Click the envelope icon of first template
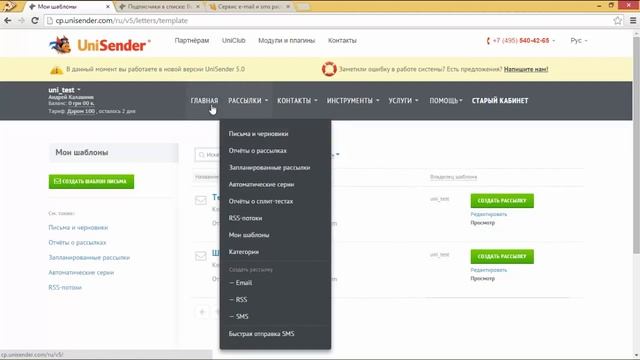640x360 pixels. tap(200, 200)
